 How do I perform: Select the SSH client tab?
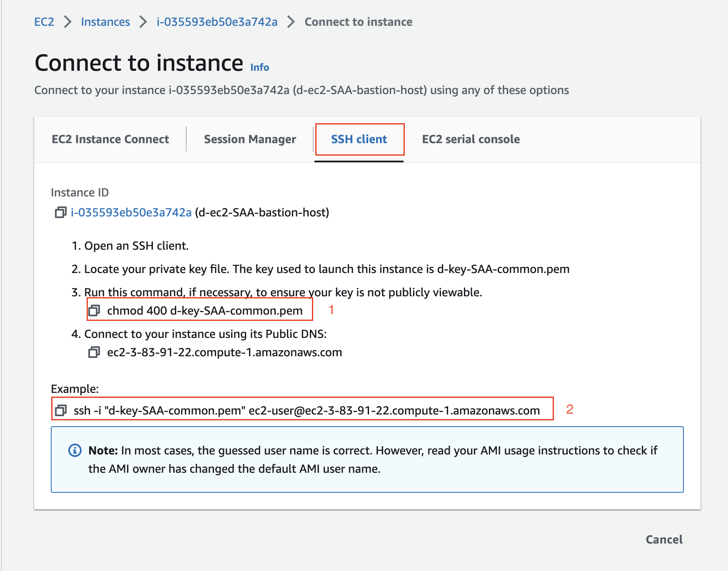(359, 139)
